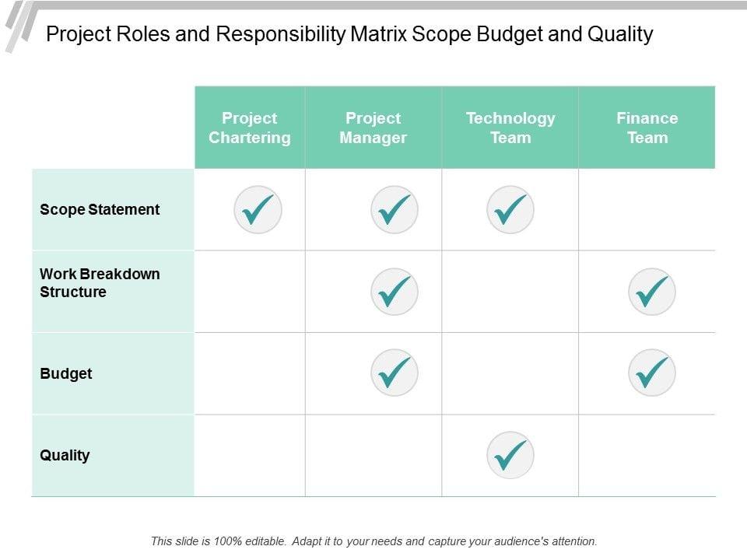The height and width of the screenshot is (560, 747).
Task: Select the Project Manager column header
Action: [x=373, y=128]
